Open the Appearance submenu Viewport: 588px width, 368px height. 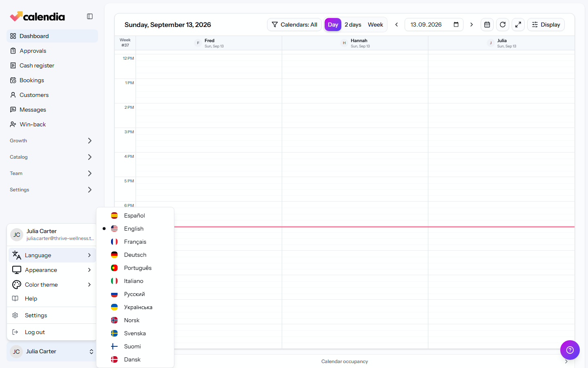52,270
